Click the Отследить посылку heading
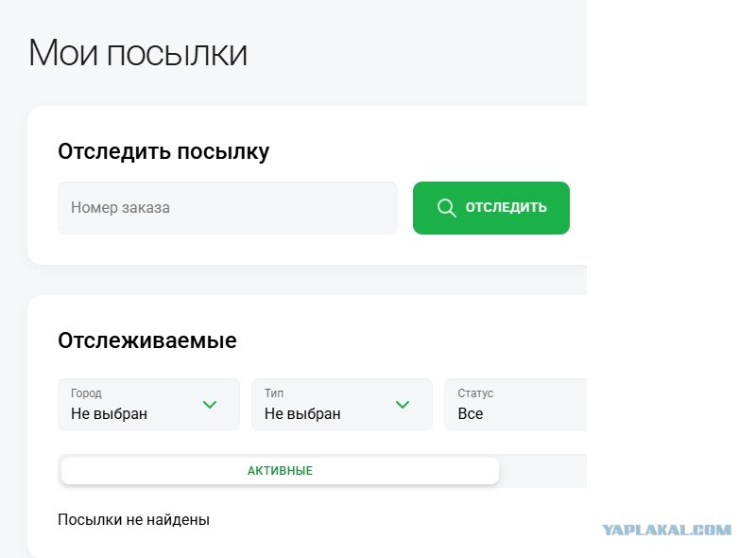Image resolution: width=756 pixels, height=558 pixels. [163, 151]
